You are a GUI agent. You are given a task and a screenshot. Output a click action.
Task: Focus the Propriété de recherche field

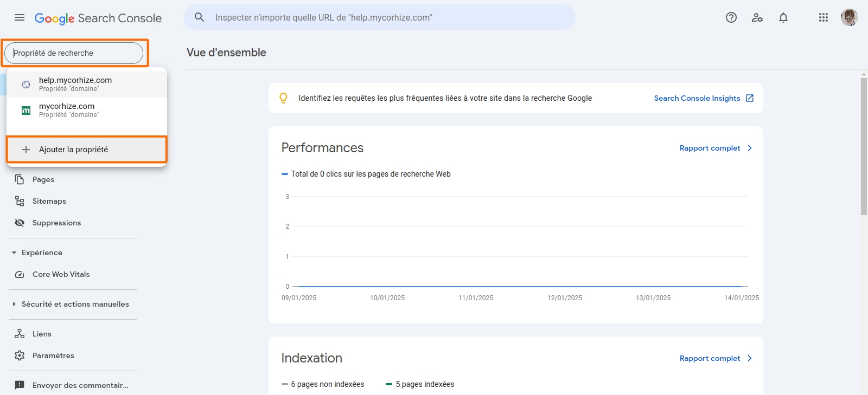tap(74, 53)
